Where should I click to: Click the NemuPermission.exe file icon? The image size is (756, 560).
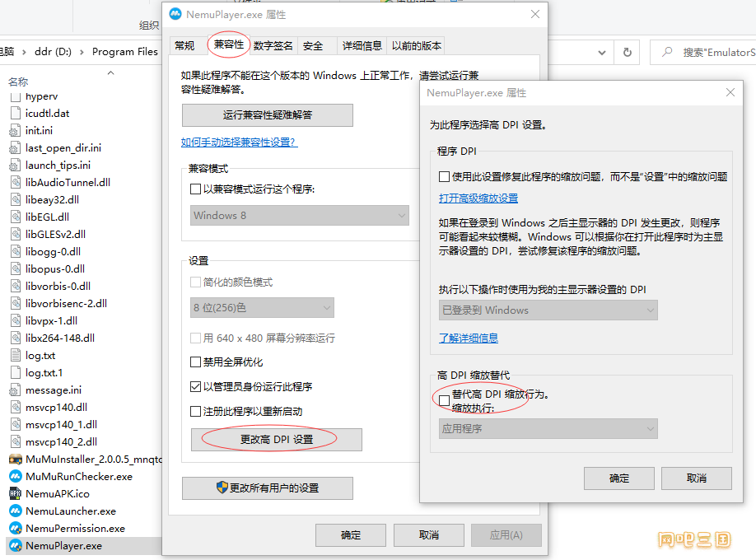[16, 528]
